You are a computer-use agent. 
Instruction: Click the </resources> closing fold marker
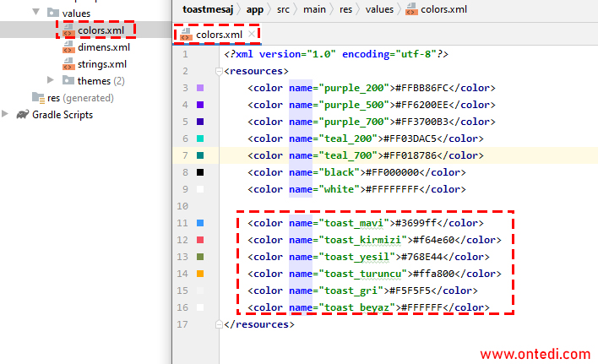[x=219, y=324]
